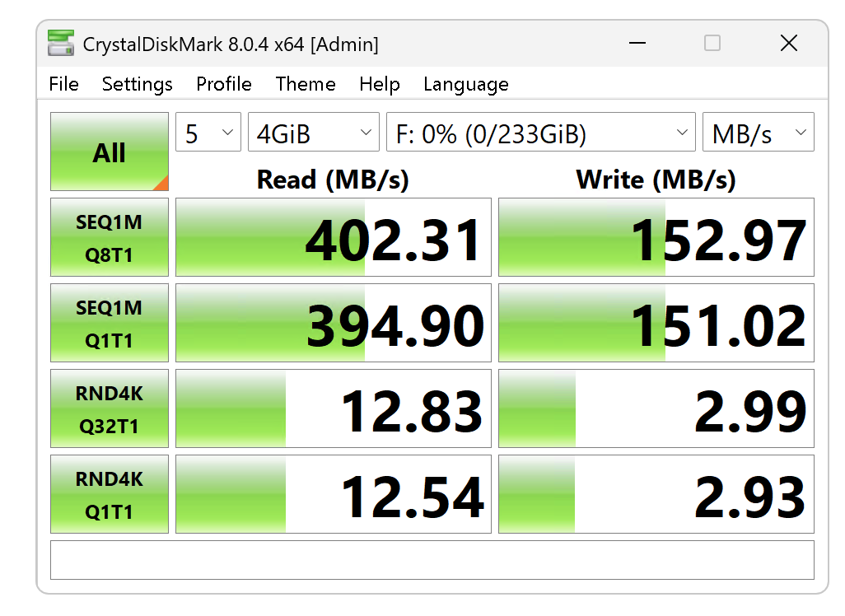This screenshot has width=845, height=616.
Task: Start the SEQ1M Q1T1 test
Action: tap(110, 323)
